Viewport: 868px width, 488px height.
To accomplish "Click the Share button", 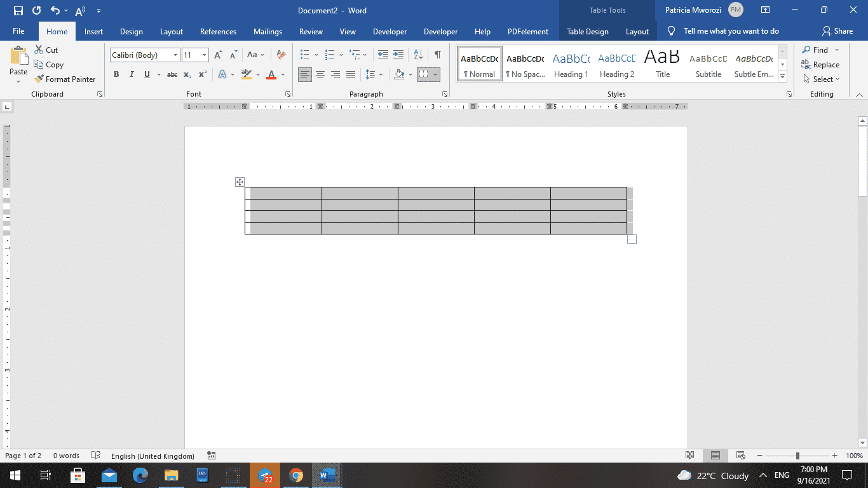I will (x=839, y=30).
